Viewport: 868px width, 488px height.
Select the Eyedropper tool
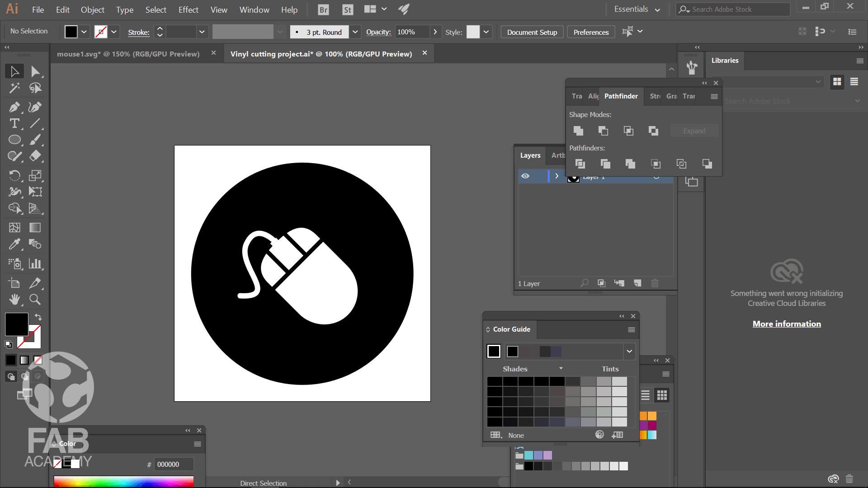tap(14, 244)
